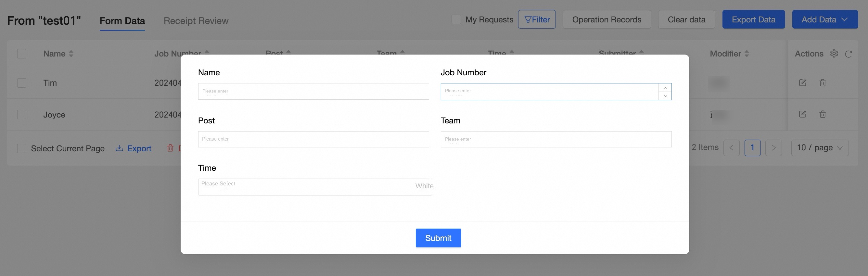Tick the checkbox in Tim's row
Screen dimensions: 868x276
click(x=21, y=83)
